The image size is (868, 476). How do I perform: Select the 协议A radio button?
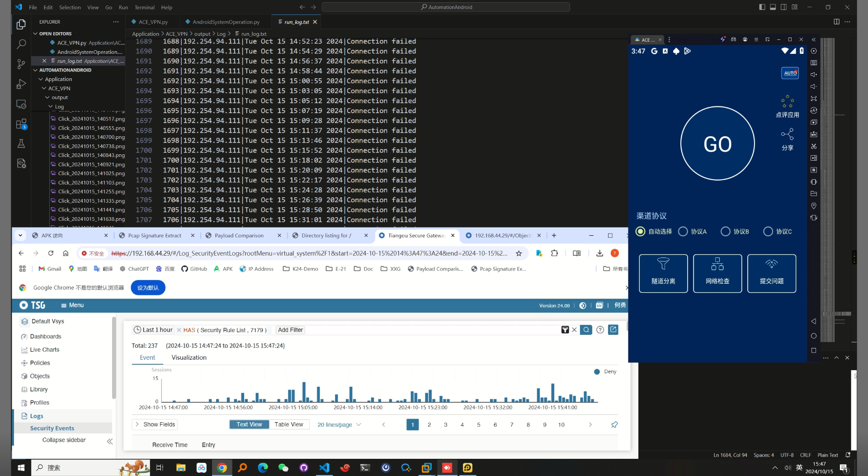point(683,232)
